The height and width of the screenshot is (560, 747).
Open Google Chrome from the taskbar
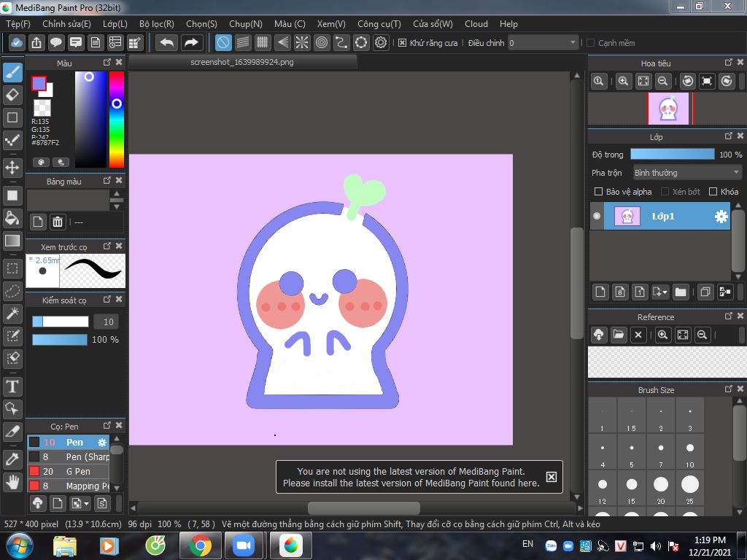(200, 545)
